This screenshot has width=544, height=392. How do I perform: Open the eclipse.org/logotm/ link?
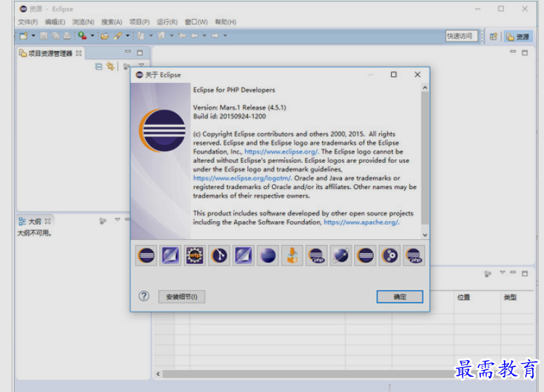point(242,178)
